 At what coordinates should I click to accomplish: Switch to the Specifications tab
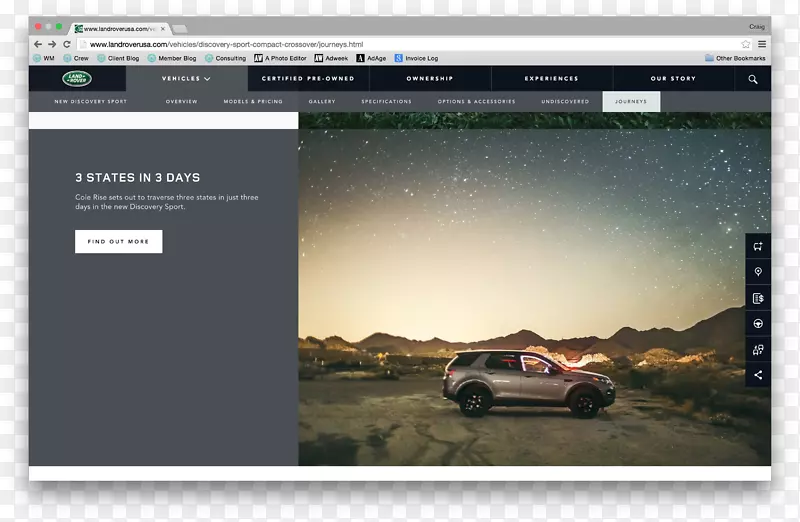point(386,102)
